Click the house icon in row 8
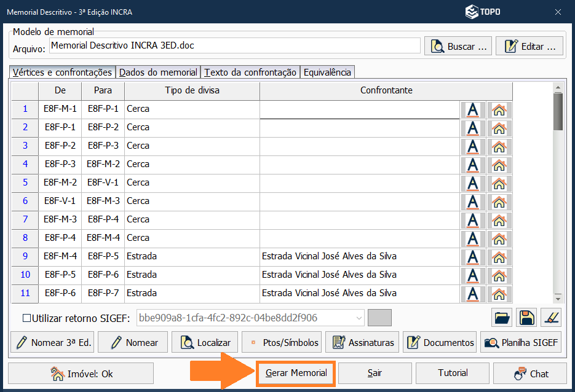This screenshot has height=392, width=575. point(499,239)
